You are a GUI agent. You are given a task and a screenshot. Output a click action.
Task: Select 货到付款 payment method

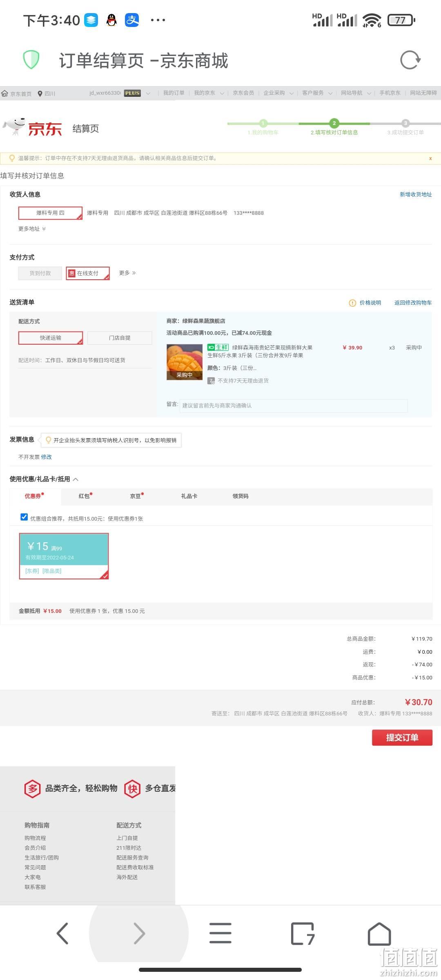pyautogui.click(x=40, y=273)
